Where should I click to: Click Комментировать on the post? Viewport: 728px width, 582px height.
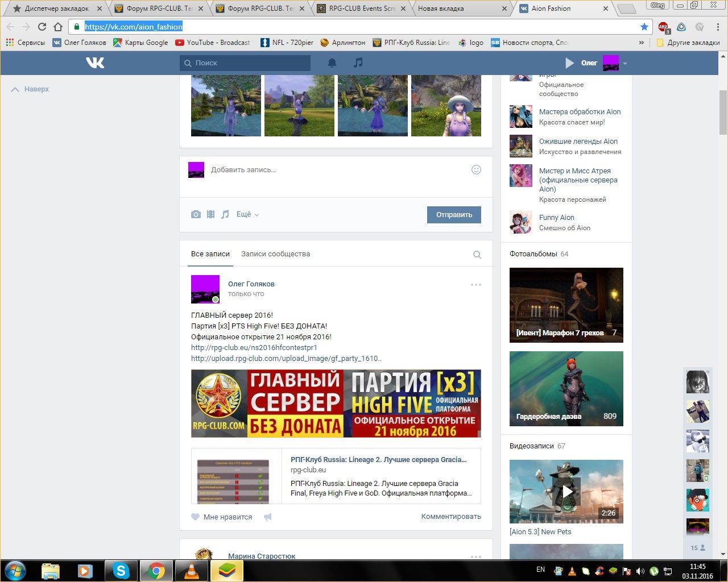click(451, 517)
